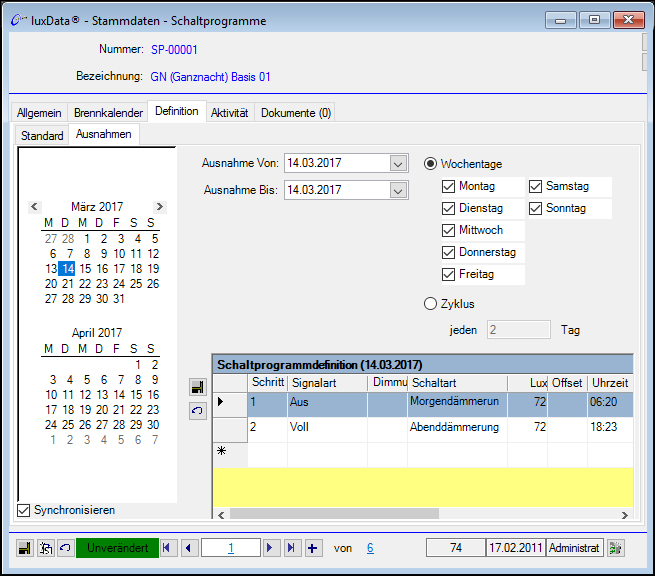Go to the first record
The width and height of the screenshot is (655, 576).
coord(168,548)
